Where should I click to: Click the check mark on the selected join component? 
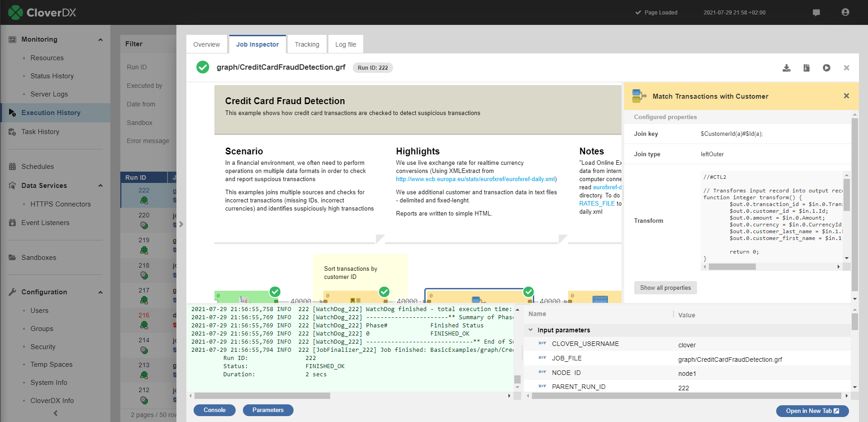(x=528, y=292)
